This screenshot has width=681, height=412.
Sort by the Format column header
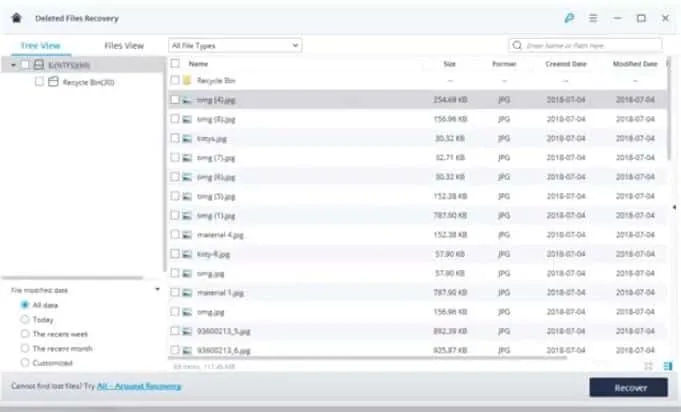tap(504, 64)
